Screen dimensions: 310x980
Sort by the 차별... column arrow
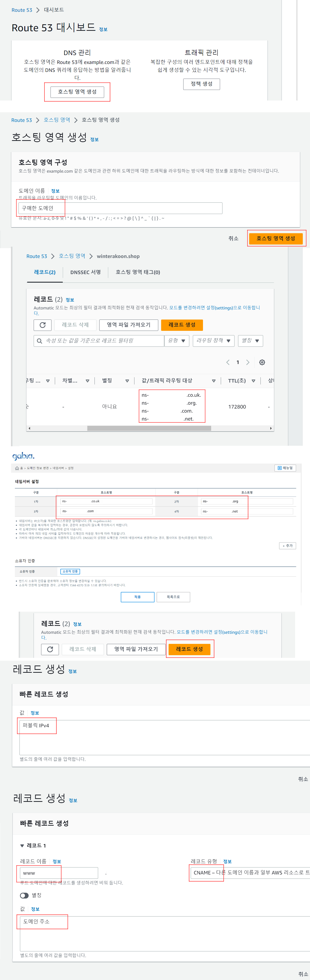coord(88,381)
